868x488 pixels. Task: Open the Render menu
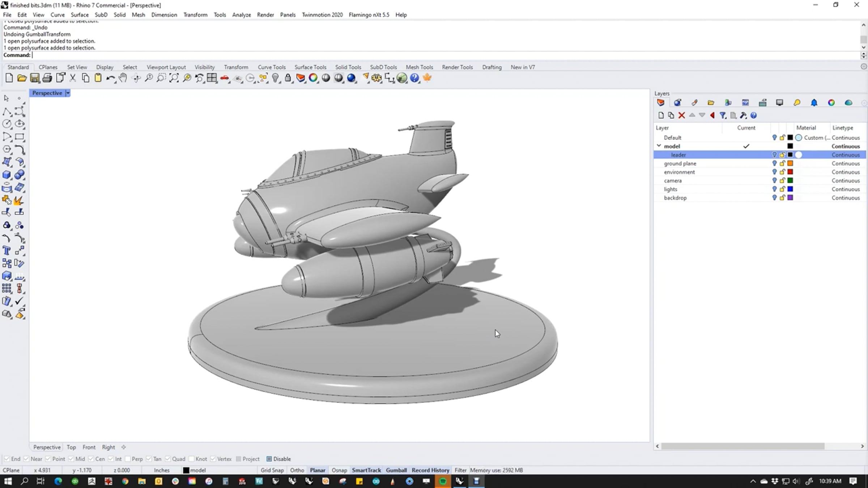pyautogui.click(x=265, y=15)
